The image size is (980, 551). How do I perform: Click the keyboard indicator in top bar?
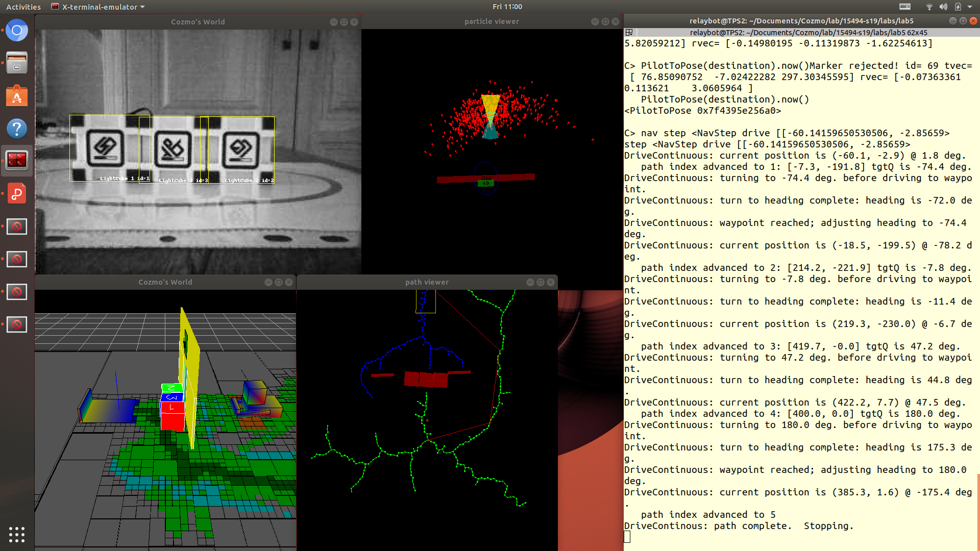pos(905,7)
